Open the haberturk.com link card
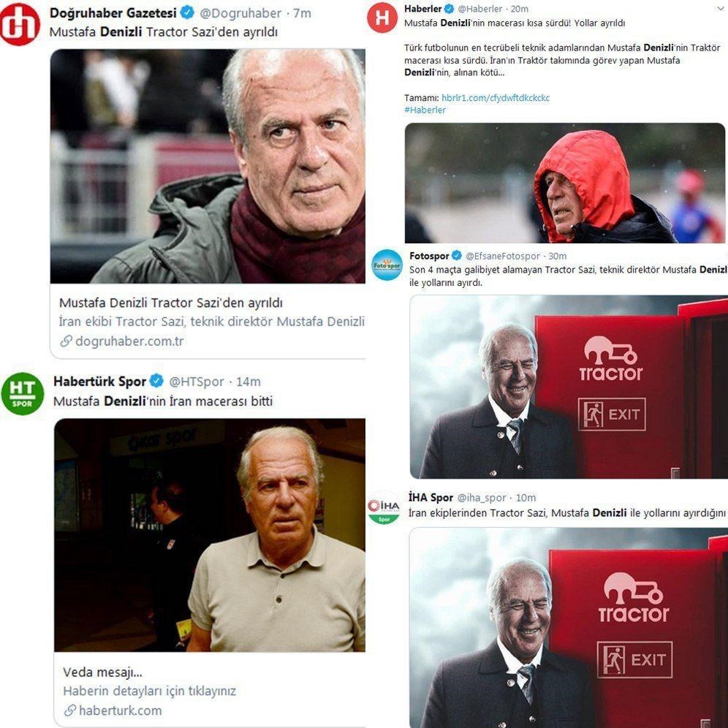 210,690
